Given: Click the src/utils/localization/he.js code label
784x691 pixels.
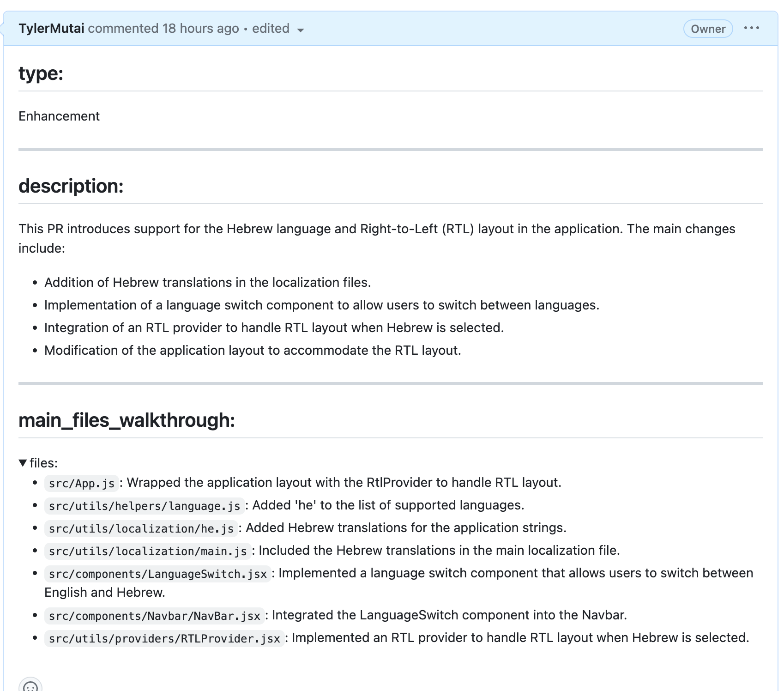Looking at the screenshot, I should coord(141,528).
